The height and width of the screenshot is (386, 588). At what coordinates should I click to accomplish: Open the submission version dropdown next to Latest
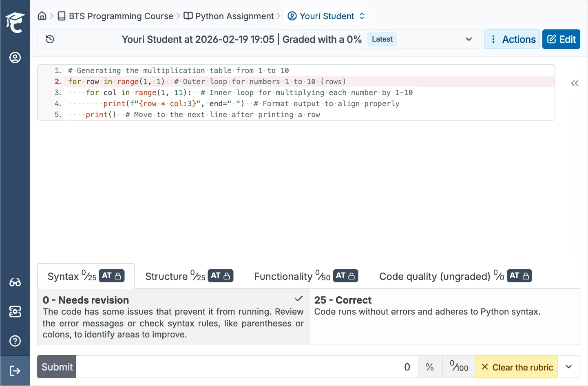469,39
